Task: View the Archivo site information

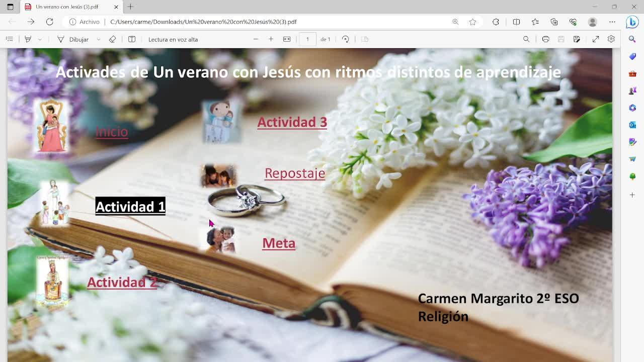Action: click(x=85, y=22)
